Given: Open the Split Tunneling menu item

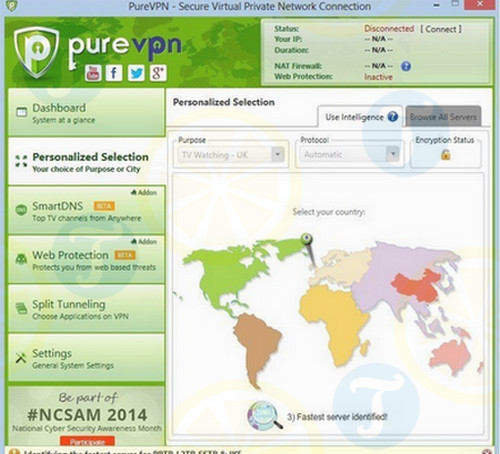Looking at the screenshot, I should (x=86, y=308).
